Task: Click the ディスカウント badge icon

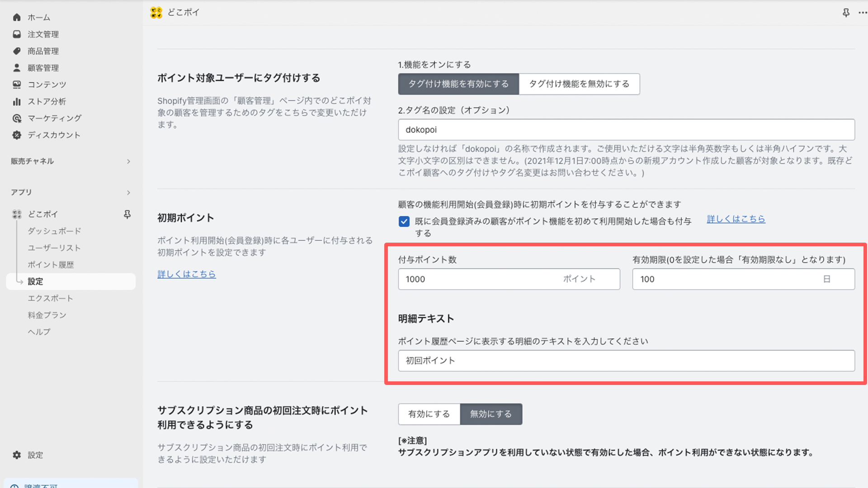Action: click(17, 135)
